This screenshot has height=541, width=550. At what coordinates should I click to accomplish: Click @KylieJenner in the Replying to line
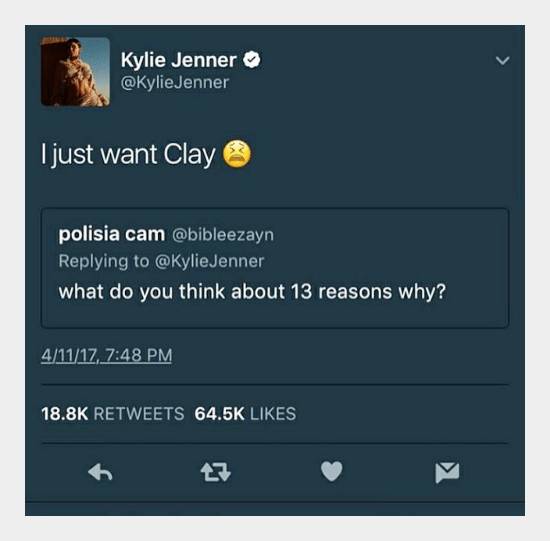coord(209,261)
